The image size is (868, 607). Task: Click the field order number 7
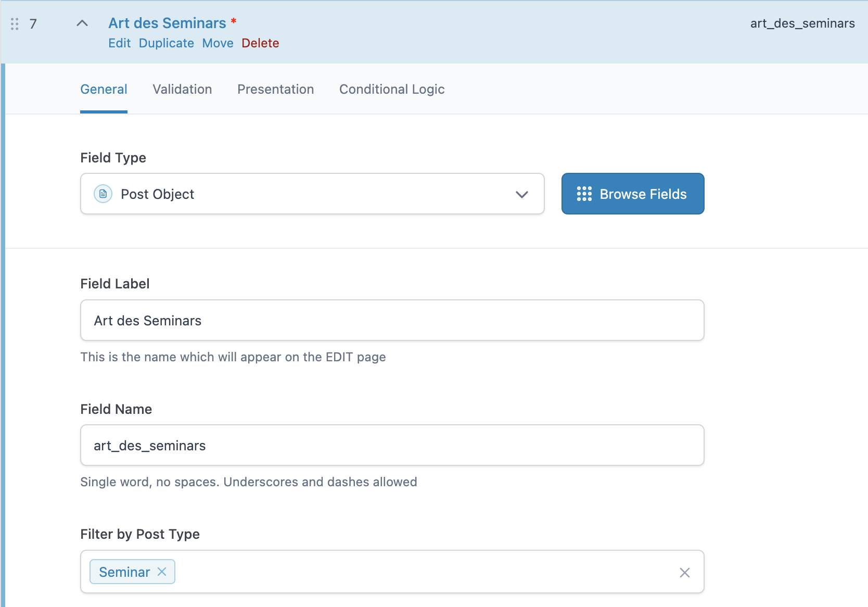pyautogui.click(x=33, y=24)
